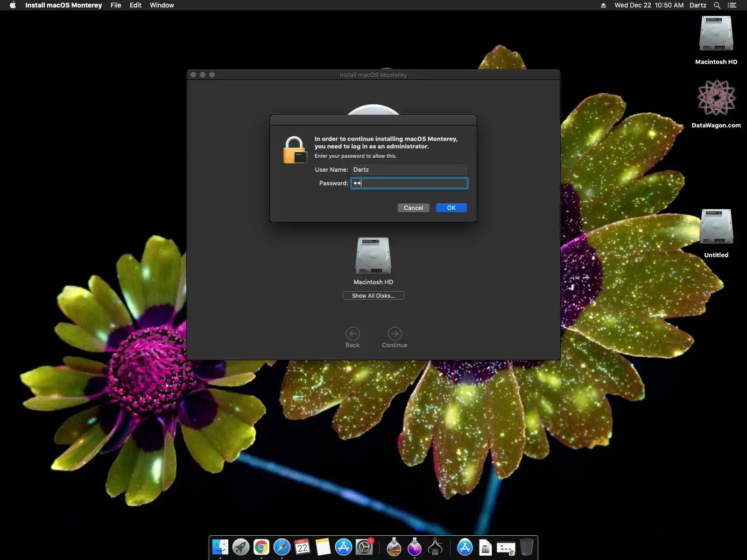
Task: Cancel the administrator login dialog
Action: click(x=414, y=208)
